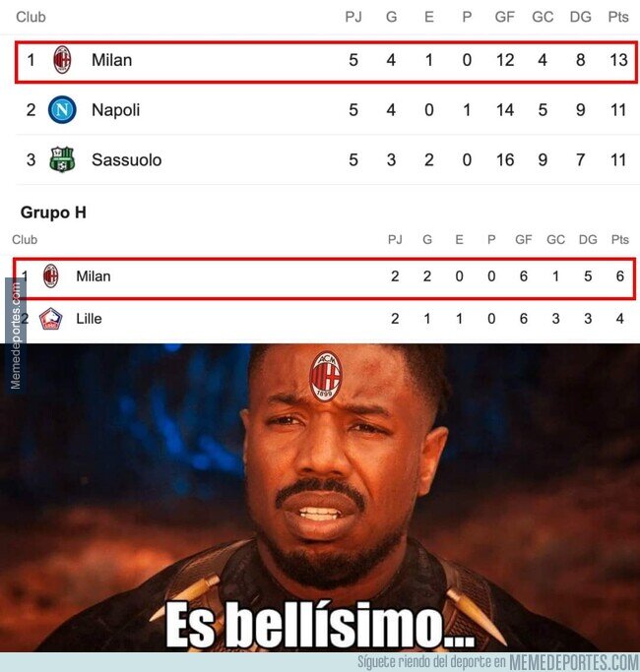Click the GF header in top table

[504, 17]
